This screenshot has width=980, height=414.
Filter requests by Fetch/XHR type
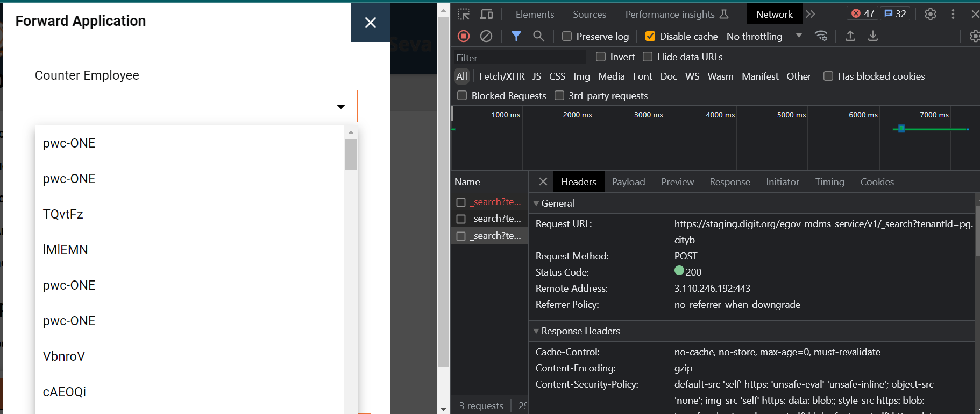pos(501,76)
